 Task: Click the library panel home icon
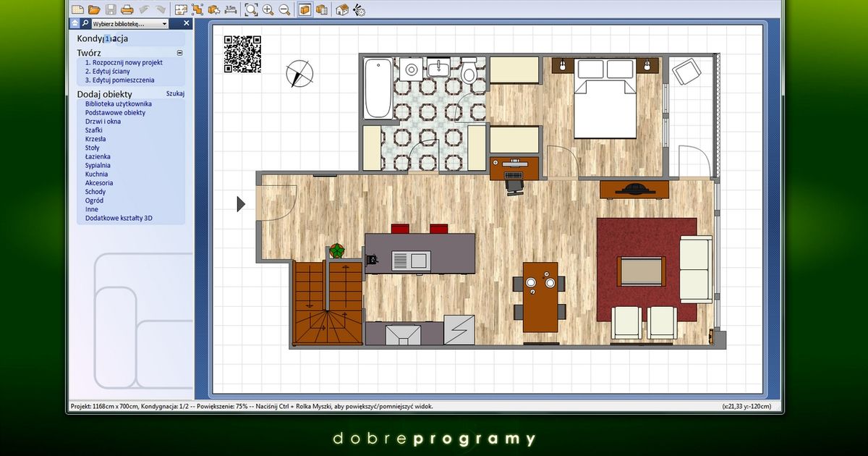75,24
